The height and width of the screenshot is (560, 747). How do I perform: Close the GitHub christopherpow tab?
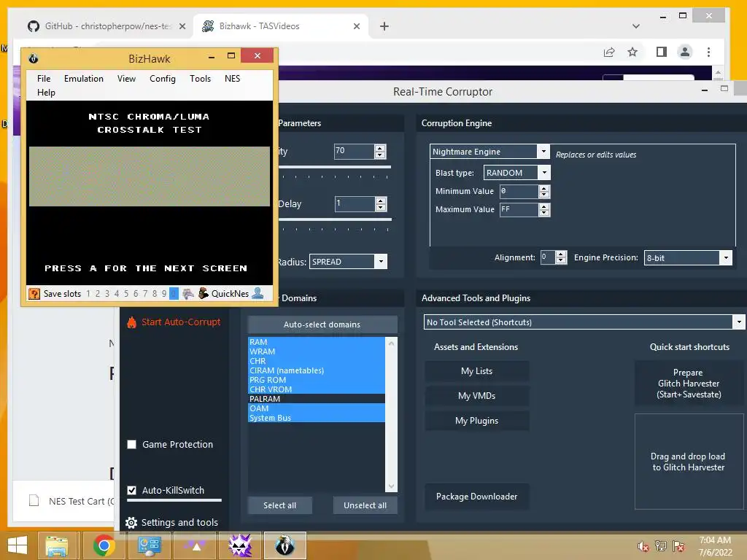point(182,26)
